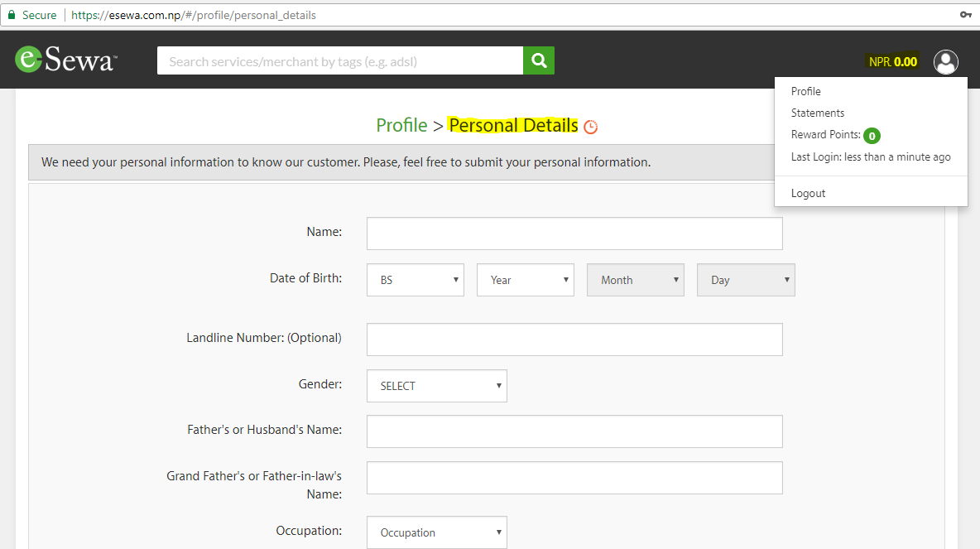The image size is (980, 549).
Task: Click Logout in the account menu
Action: [808, 193]
